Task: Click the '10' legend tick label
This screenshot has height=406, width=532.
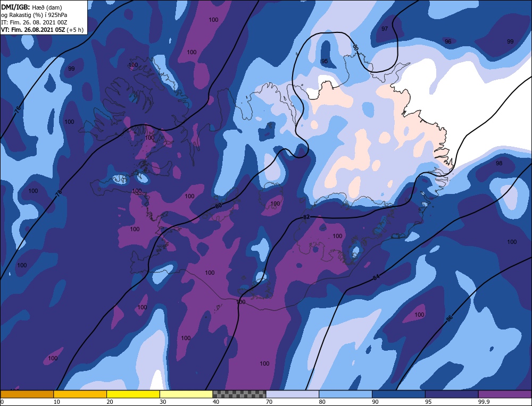Action: pyautogui.click(x=57, y=402)
